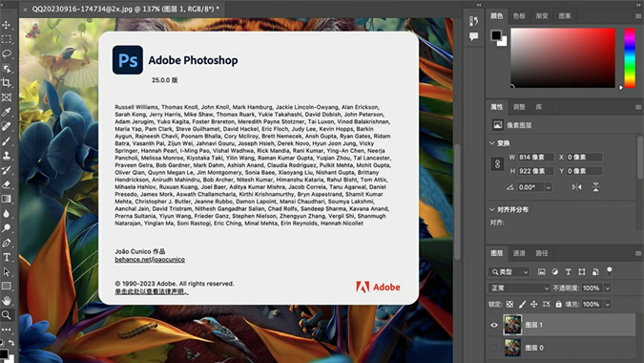Toggle prevent artboard auto-nesting lock
Viewport: 644px width, 363px height.
point(547,304)
